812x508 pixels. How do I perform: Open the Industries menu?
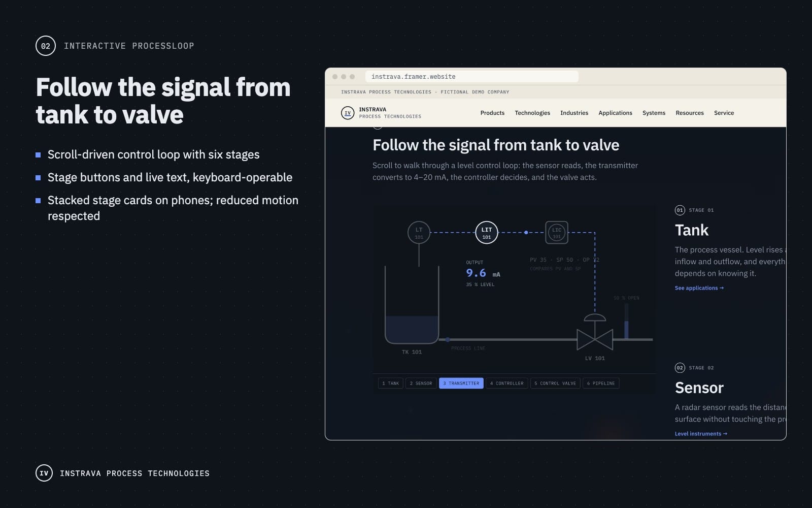(574, 113)
